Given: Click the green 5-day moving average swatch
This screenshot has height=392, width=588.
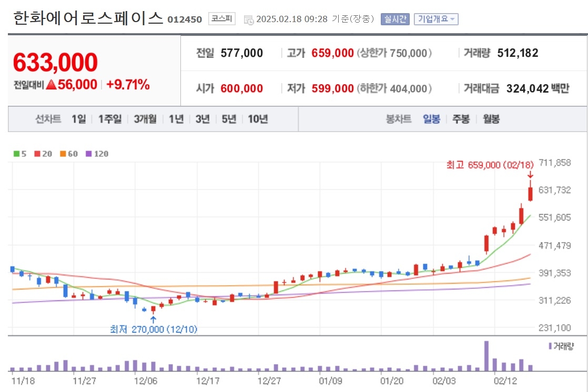Looking at the screenshot, I should 16,154.
